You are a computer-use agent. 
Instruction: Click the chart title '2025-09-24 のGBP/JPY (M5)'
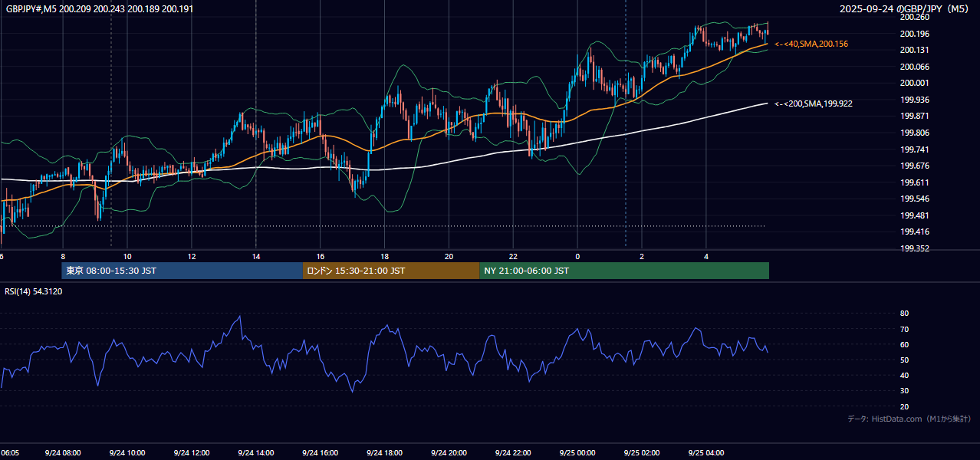(906, 9)
